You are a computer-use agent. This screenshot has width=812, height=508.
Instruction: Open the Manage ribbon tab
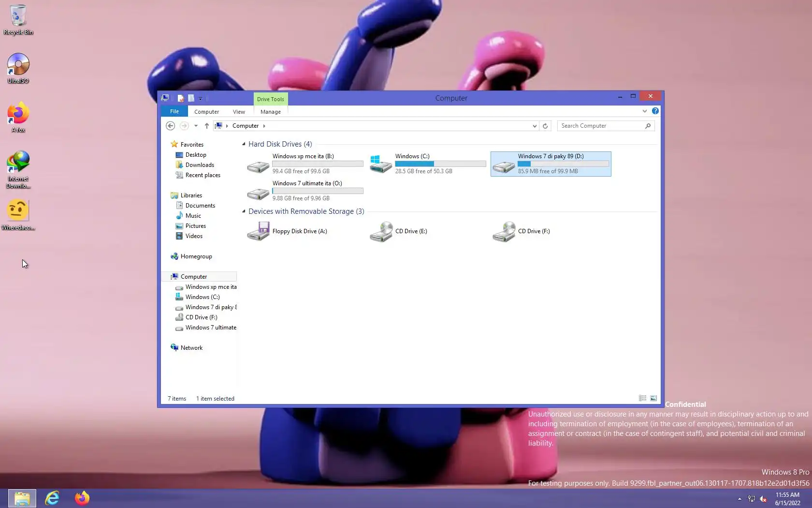(271, 112)
